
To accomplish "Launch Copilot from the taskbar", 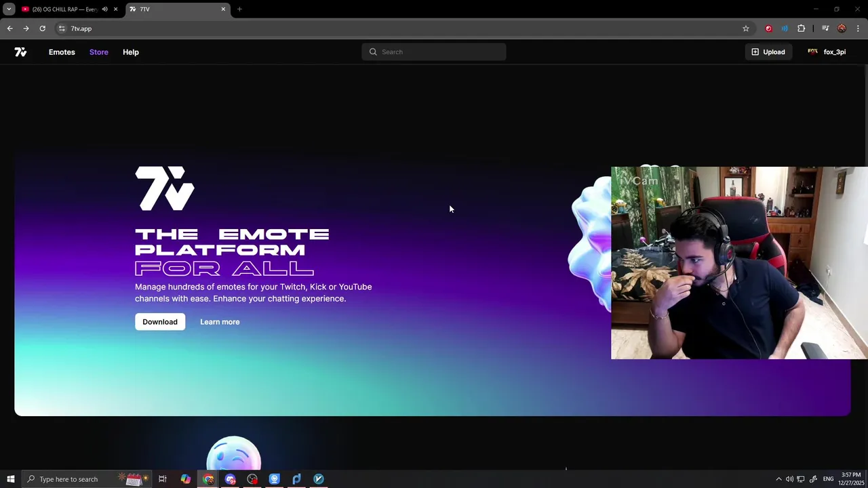I will 186,479.
